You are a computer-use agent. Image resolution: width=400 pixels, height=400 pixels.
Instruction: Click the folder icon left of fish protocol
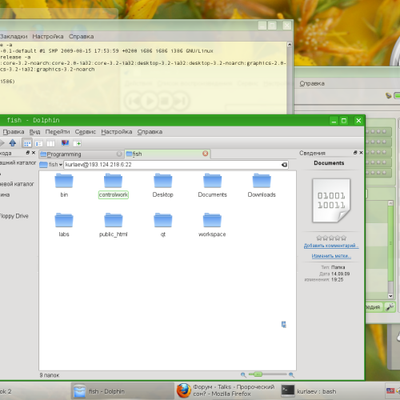coord(43,165)
